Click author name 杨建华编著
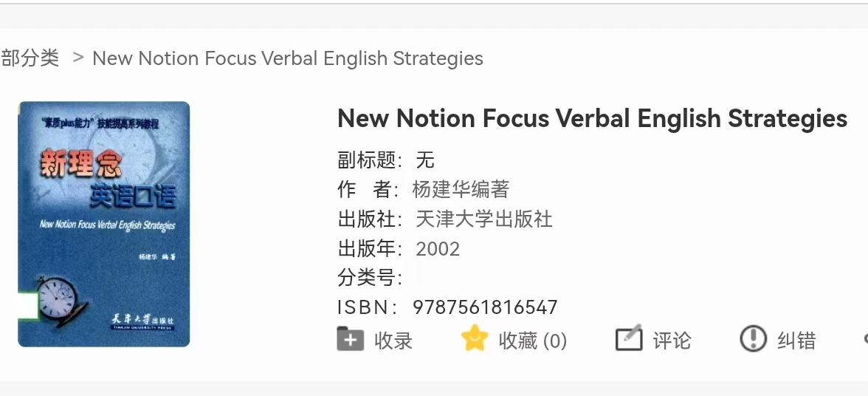This screenshot has height=396, width=868. click(461, 189)
